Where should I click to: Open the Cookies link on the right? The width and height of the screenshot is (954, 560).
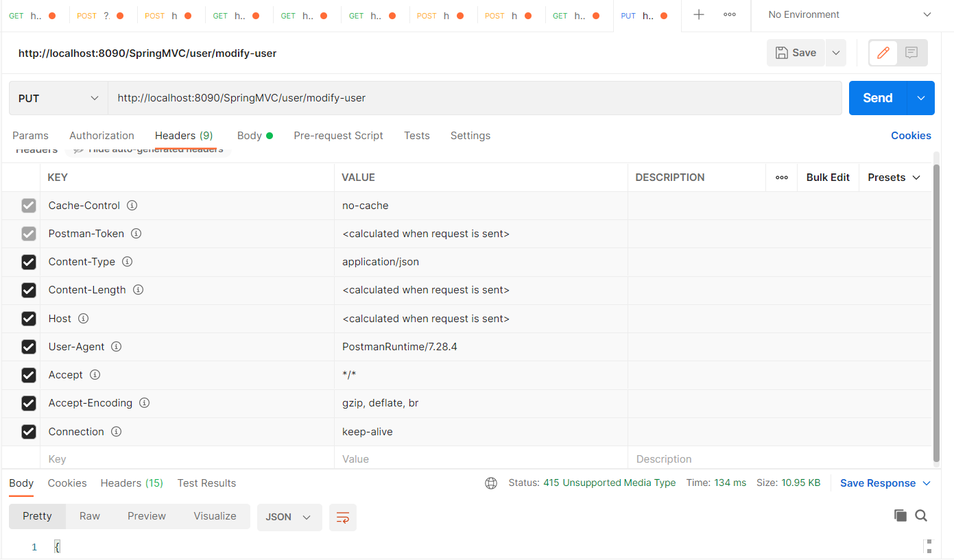click(911, 136)
